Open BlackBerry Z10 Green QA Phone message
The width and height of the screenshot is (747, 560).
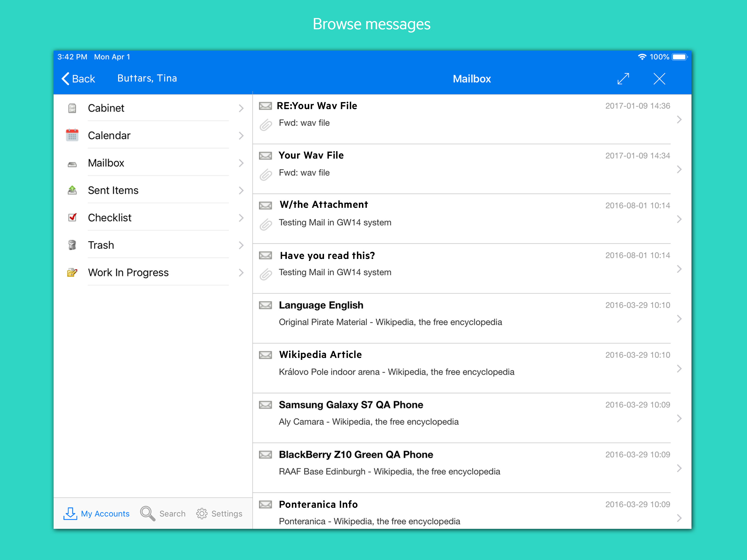point(356,455)
